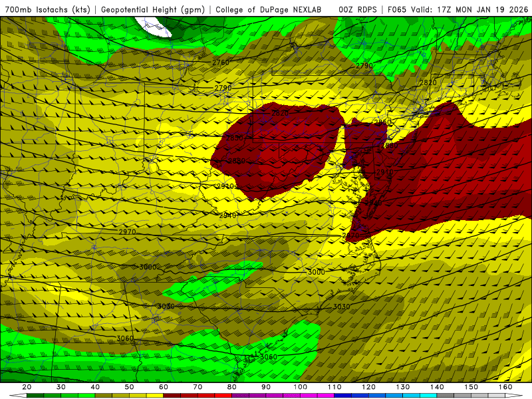Pick the darkest blue swatch in color bar
532x399 pixels.
tap(342, 396)
